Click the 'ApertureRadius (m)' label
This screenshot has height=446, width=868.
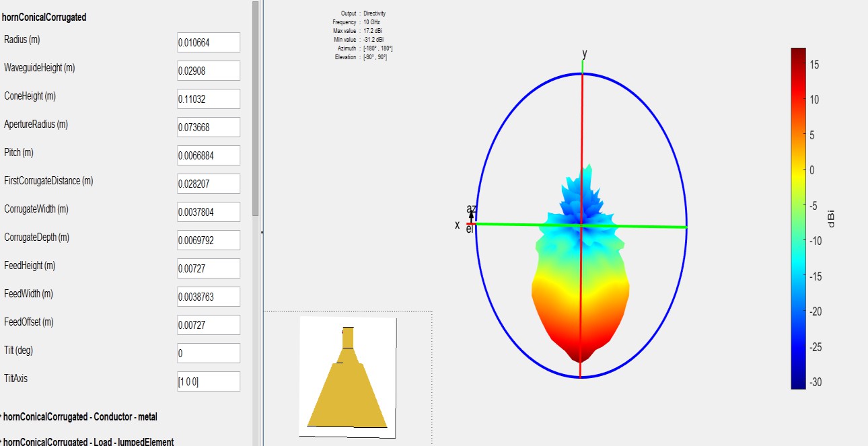(36, 124)
